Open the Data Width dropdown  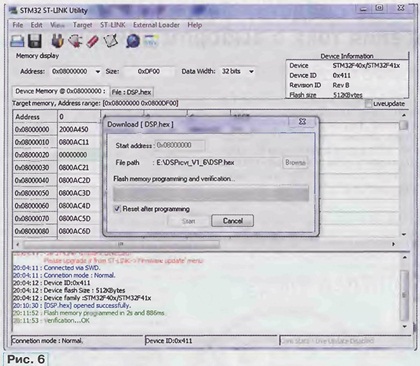[x=238, y=71]
